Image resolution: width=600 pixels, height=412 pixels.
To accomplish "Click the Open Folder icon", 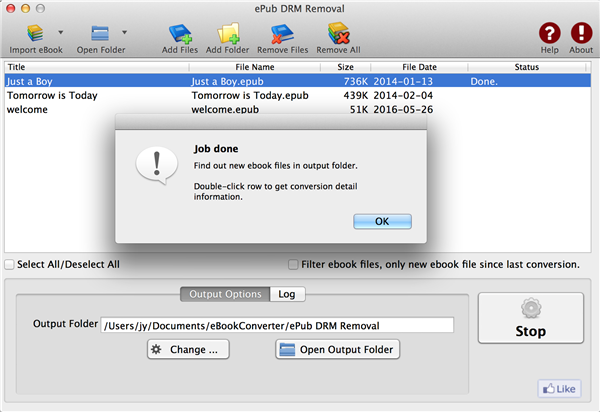I will pos(100,33).
